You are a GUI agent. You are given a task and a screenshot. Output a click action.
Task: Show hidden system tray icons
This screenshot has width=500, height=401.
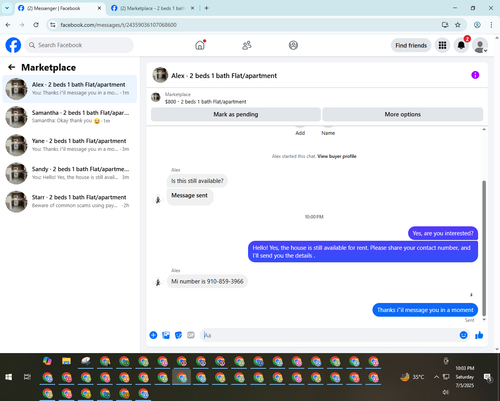pos(436,377)
